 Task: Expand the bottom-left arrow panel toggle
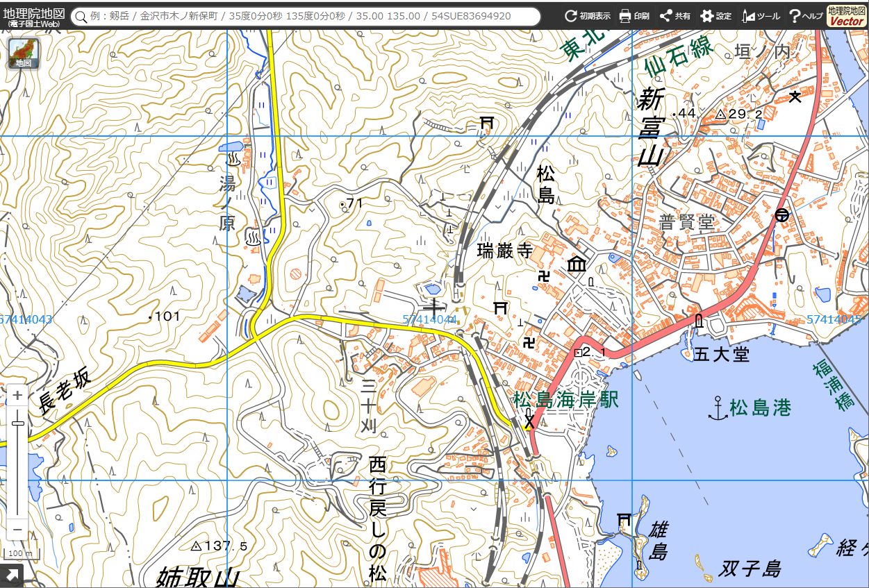(12, 576)
